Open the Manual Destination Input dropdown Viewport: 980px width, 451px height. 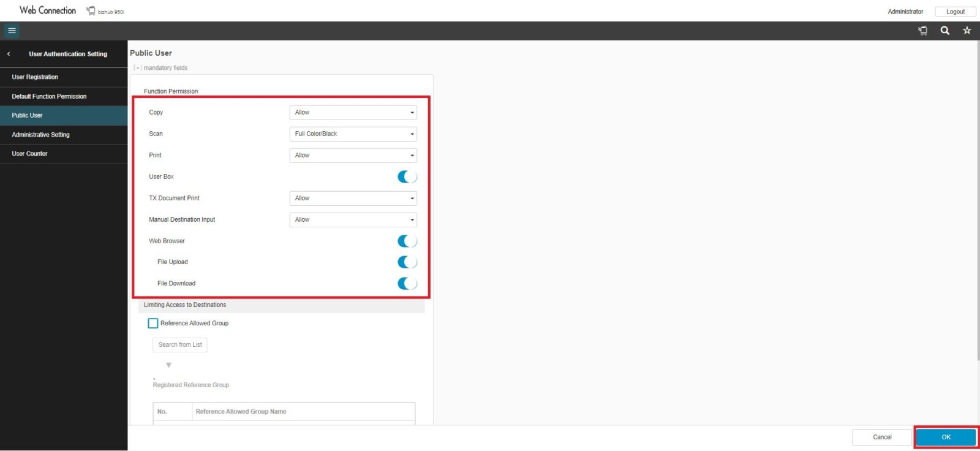click(x=353, y=219)
